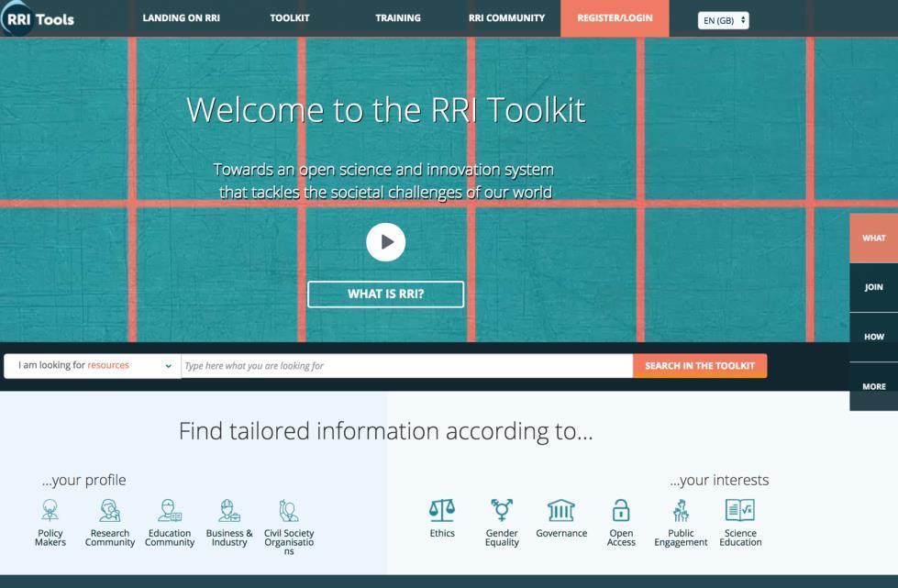Select the Ethics scales icon

click(442, 510)
